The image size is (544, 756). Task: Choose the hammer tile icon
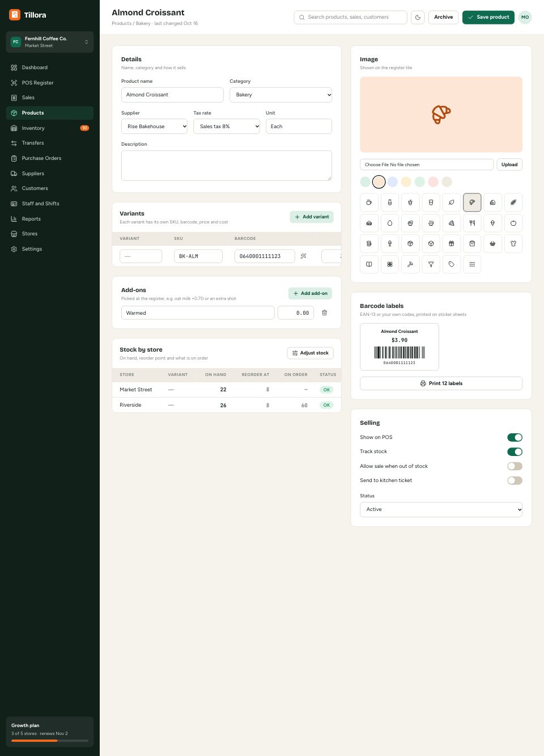tap(410, 264)
